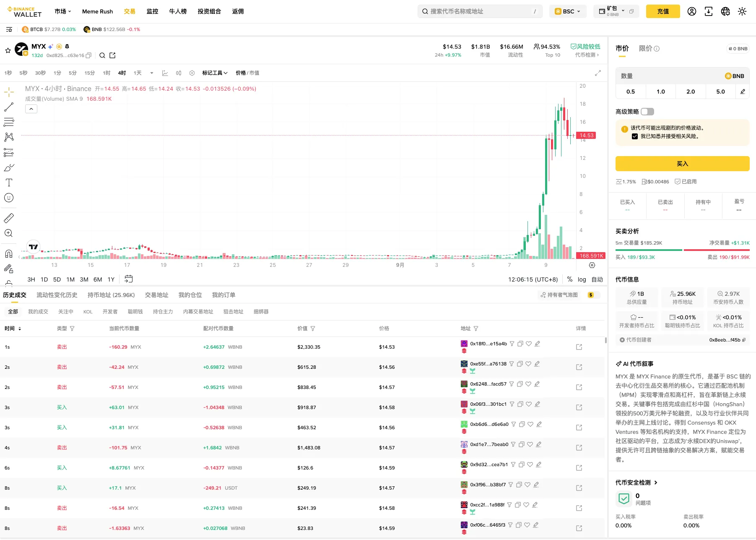Image resolution: width=756 pixels, height=540 pixels.
Task: Toggle log scale on the chart
Action: (x=582, y=279)
